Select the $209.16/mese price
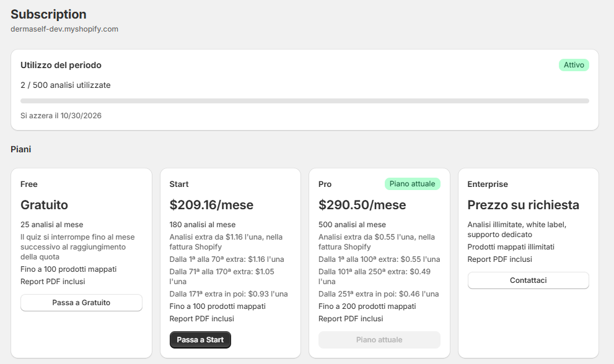Viewport: 614px width, 364px height. (211, 205)
